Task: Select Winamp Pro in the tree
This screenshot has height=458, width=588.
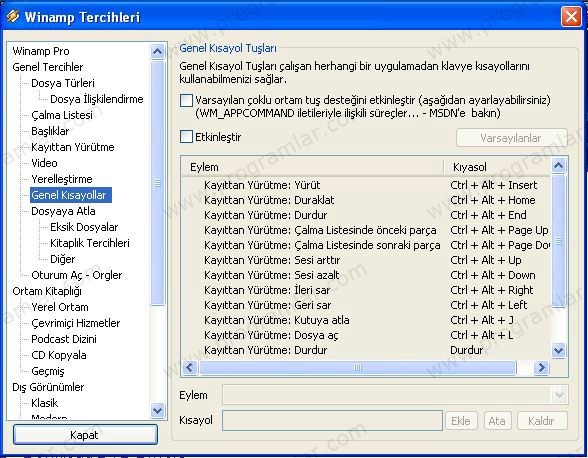Action: point(41,51)
